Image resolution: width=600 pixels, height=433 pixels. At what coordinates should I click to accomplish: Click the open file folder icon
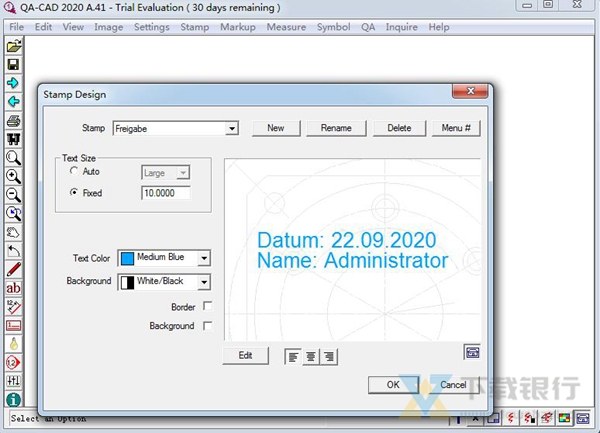[14, 46]
